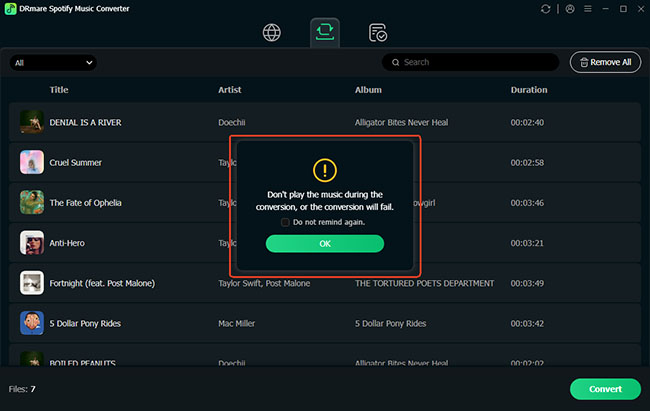This screenshot has width=650, height=411.
Task: Click OK in the warning dialog
Action: tap(325, 243)
